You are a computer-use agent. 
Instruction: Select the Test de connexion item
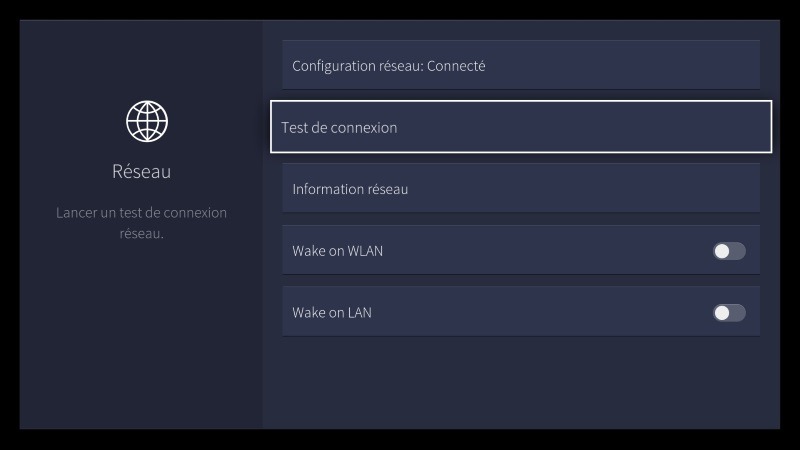(x=520, y=127)
